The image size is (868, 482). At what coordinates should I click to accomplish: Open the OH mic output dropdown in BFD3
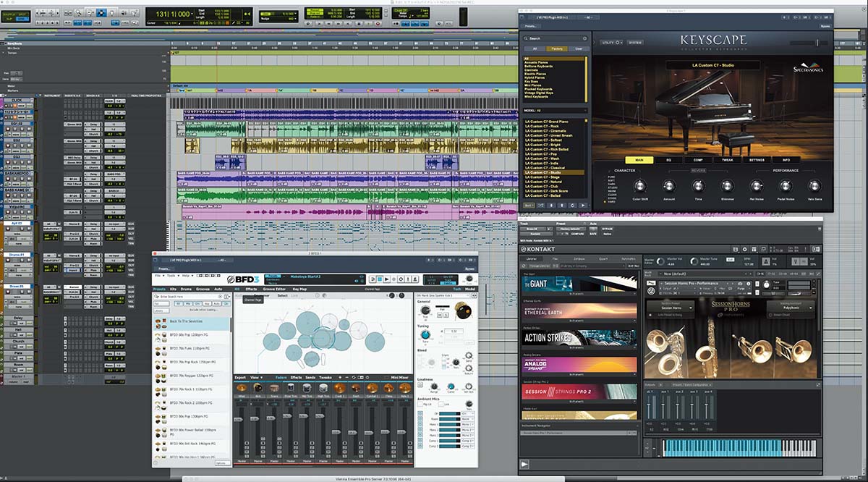[468, 413]
